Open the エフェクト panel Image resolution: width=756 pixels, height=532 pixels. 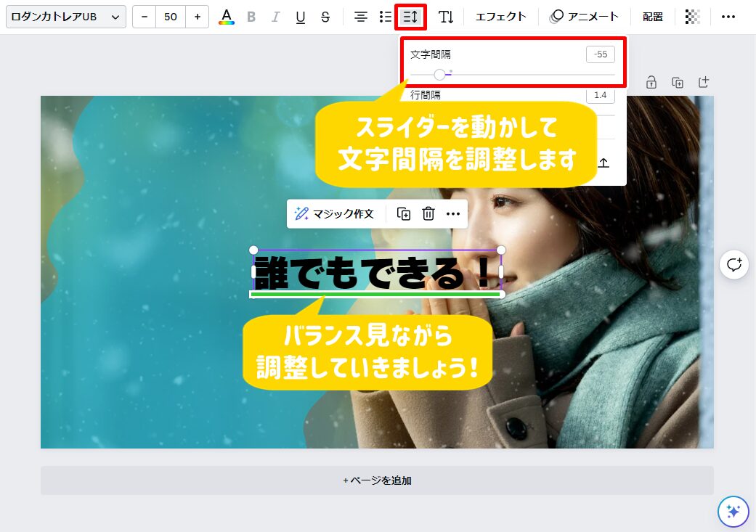[501, 17]
